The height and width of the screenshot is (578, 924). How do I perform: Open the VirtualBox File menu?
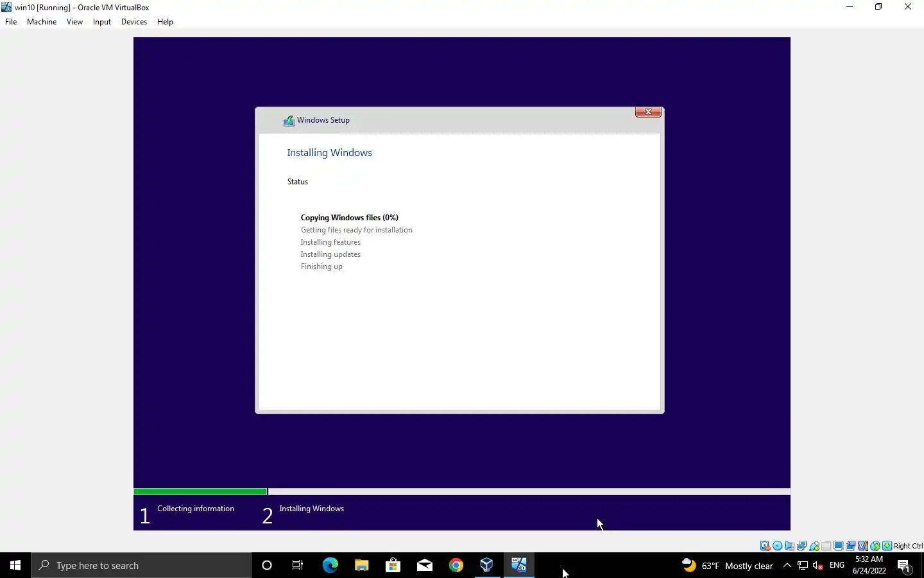point(11,22)
